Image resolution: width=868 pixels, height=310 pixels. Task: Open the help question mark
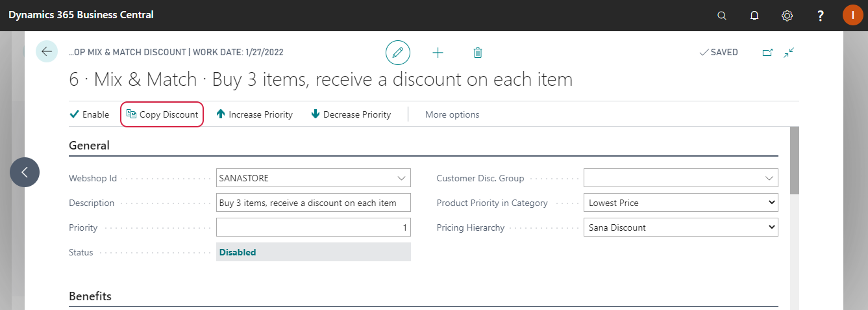[x=821, y=16]
